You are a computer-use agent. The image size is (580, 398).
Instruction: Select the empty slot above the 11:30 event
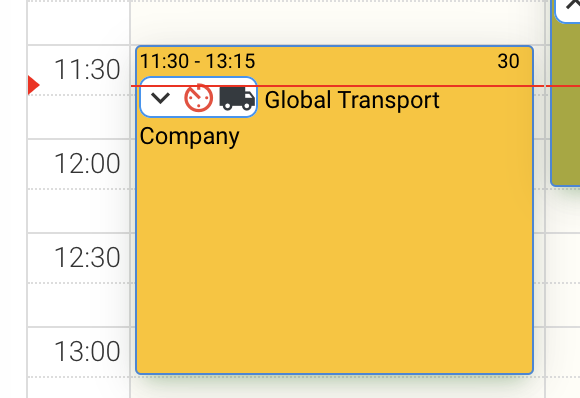coord(337,23)
